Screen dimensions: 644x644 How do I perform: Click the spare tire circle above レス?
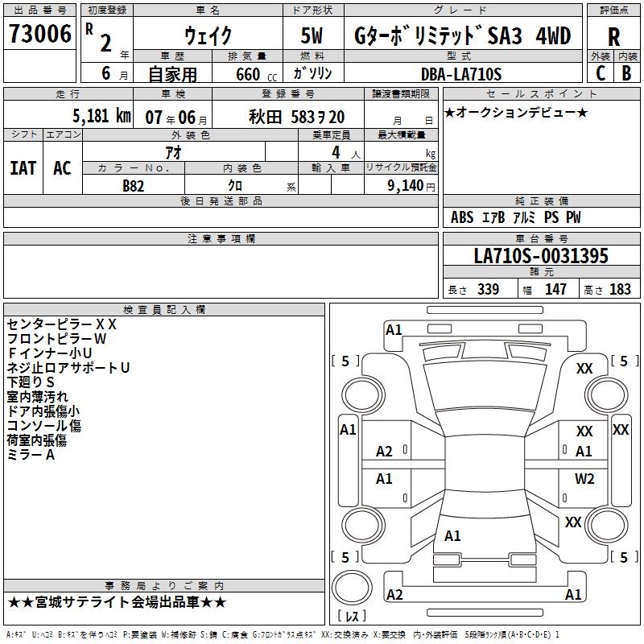(352, 588)
